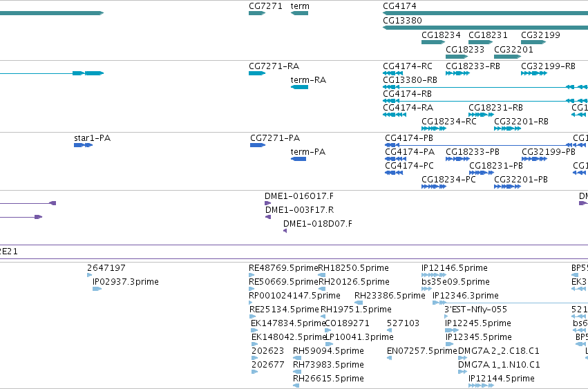Select EST EN07257.5prime
Viewport: 588px width, 389px height.
(389, 358)
